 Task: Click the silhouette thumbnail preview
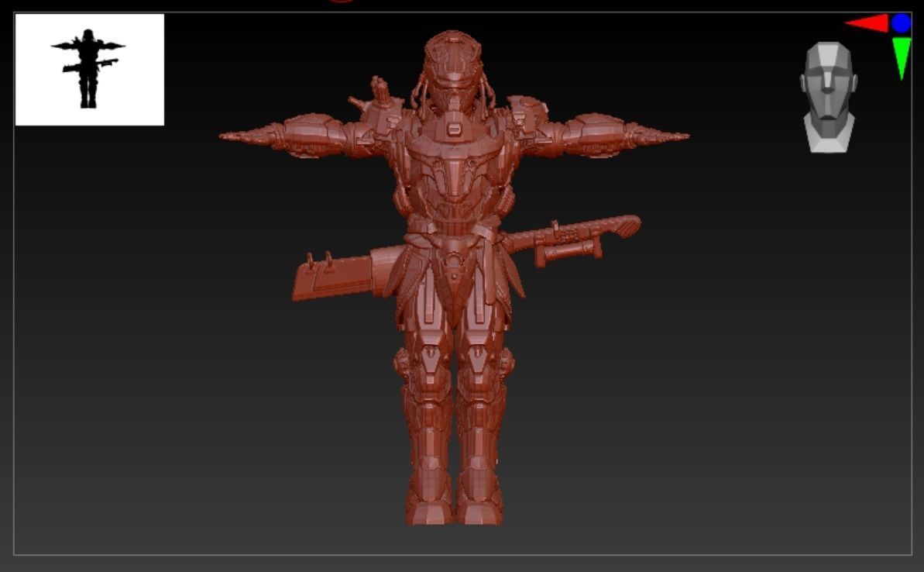tap(90, 70)
